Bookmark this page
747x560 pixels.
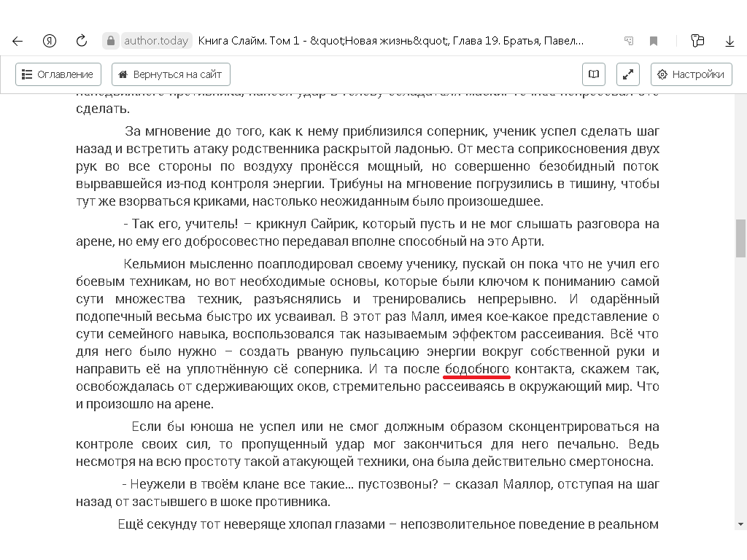654,42
